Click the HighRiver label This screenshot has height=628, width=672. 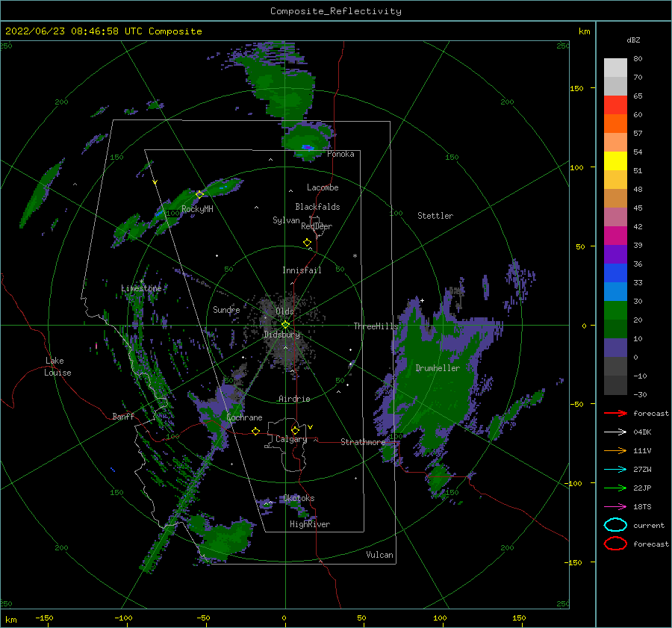click(310, 524)
